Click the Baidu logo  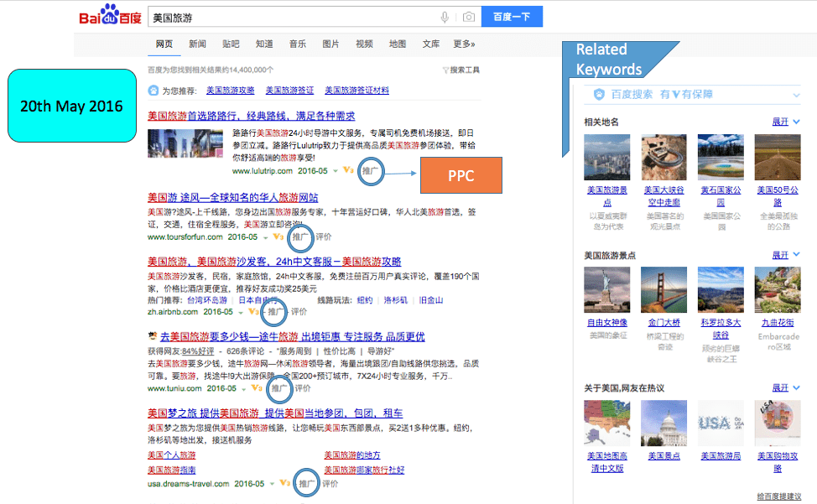[x=111, y=16]
